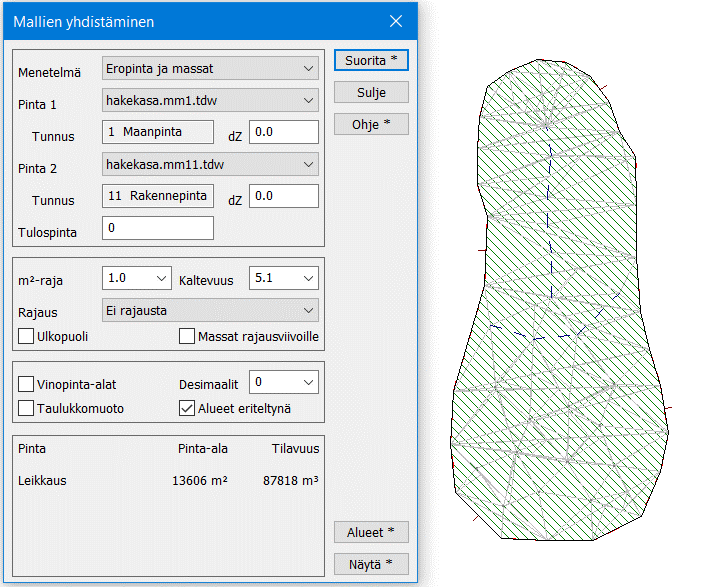Enable the Vinopinta-alat checkbox
Image resolution: width=701 pixels, height=587 pixels.
coord(27,384)
